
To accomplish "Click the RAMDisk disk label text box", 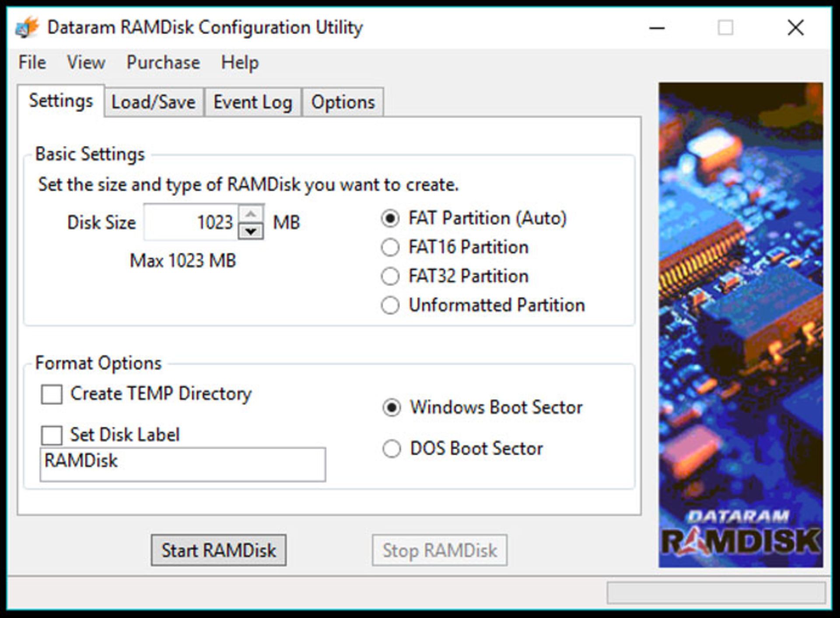I will 182,464.
